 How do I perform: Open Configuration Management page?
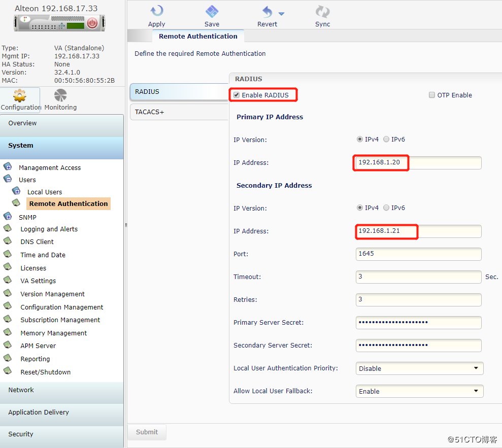(x=62, y=307)
